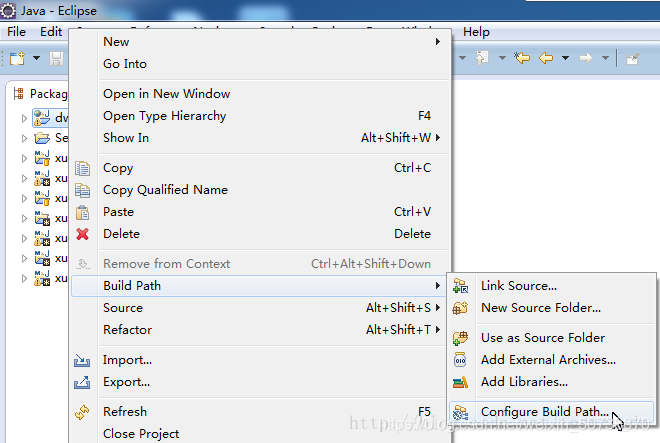Viewport: 660px width, 443px height.
Task: Click the Forward navigation arrow icon
Action: click(585, 58)
